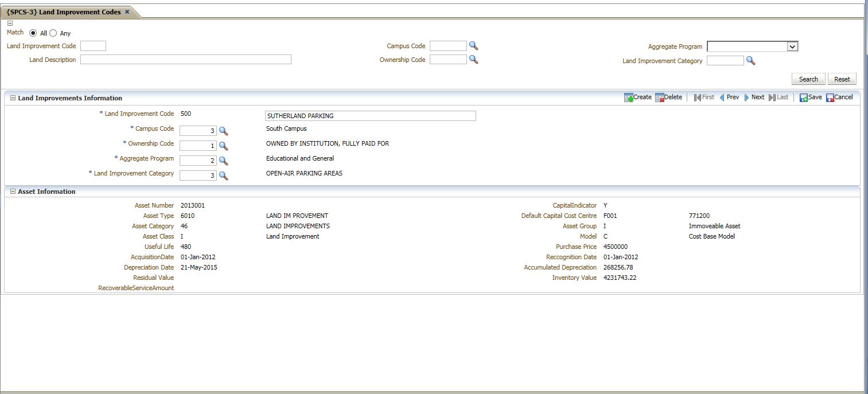The image size is (868, 394).
Task: Close the Land Improvement Codes tab
Action: 127,12
